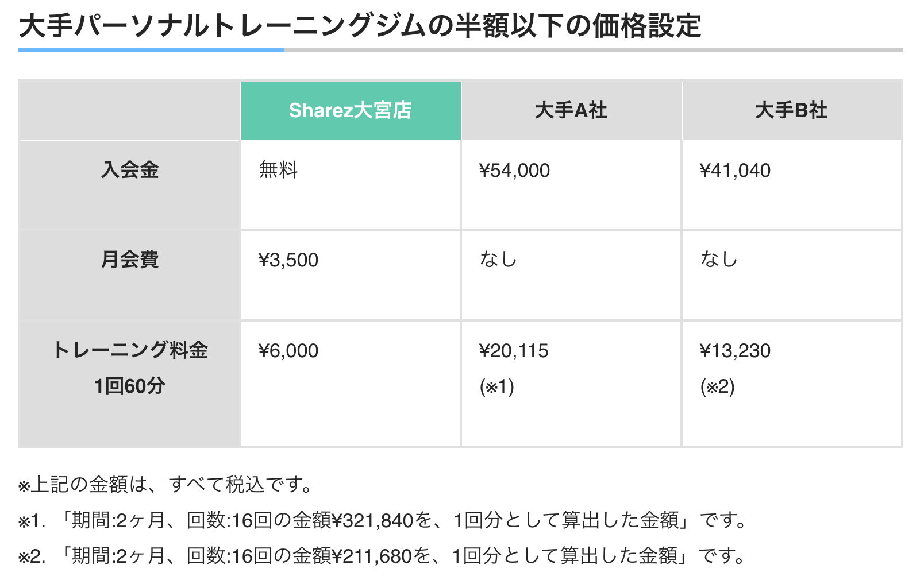Select the 月会費 row label
This screenshot has width=924, height=580.
tap(130, 260)
